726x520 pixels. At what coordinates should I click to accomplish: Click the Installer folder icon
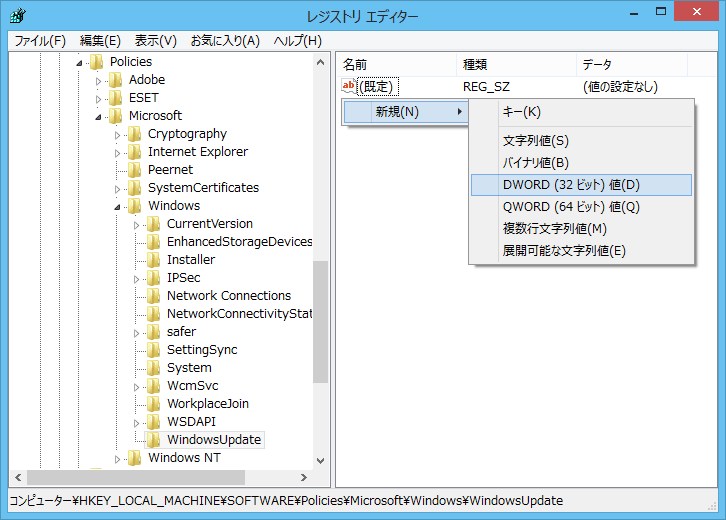(x=154, y=260)
